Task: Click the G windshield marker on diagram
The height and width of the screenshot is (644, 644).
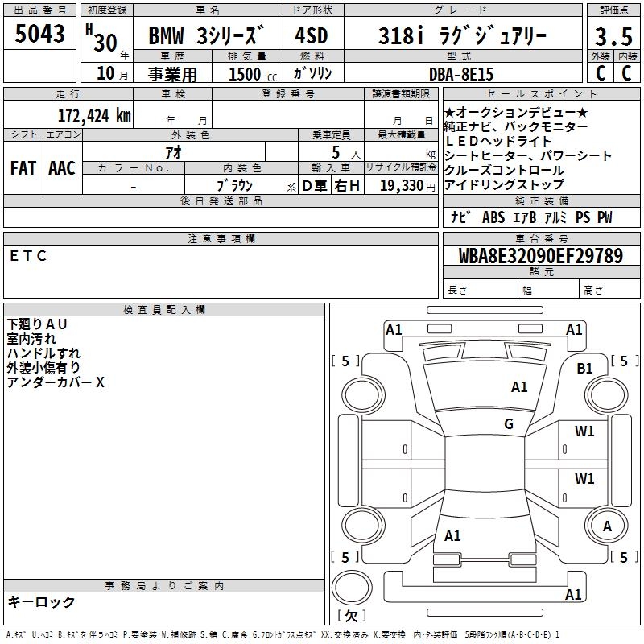Action: pos(509,424)
